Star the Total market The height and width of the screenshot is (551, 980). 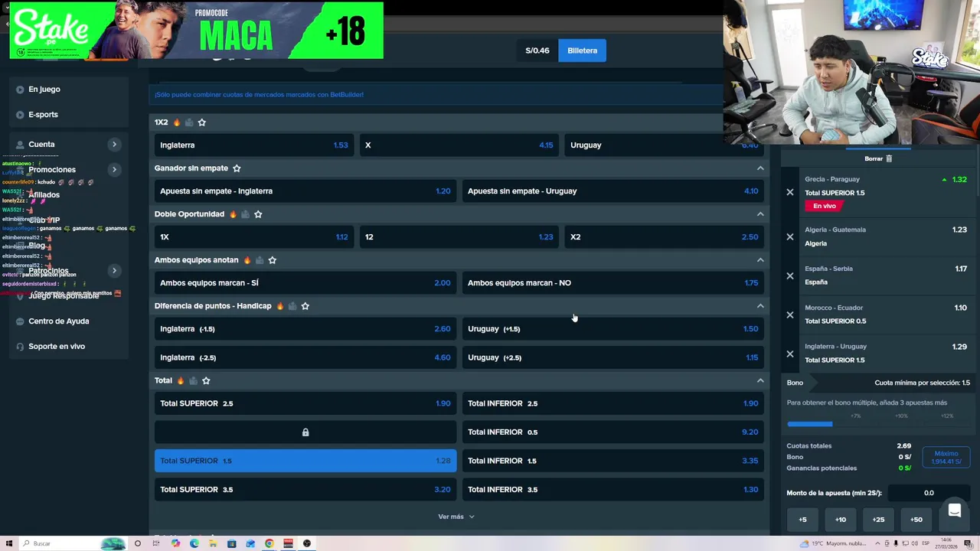click(x=206, y=380)
